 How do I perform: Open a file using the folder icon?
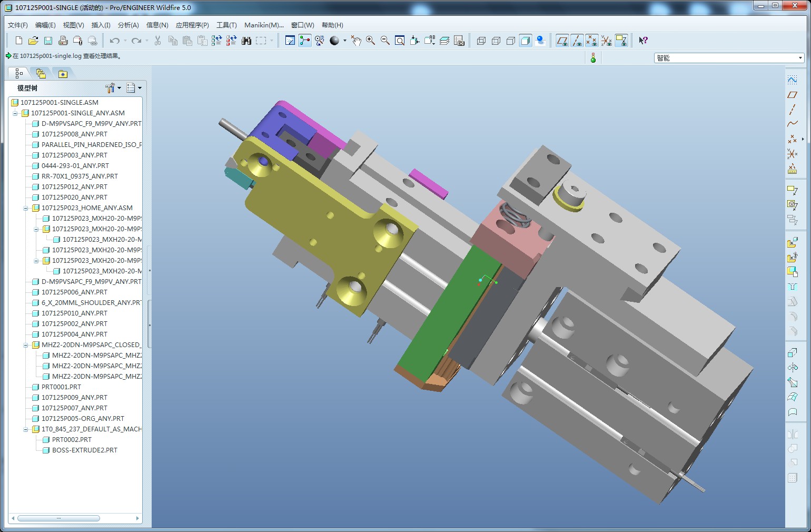point(33,41)
